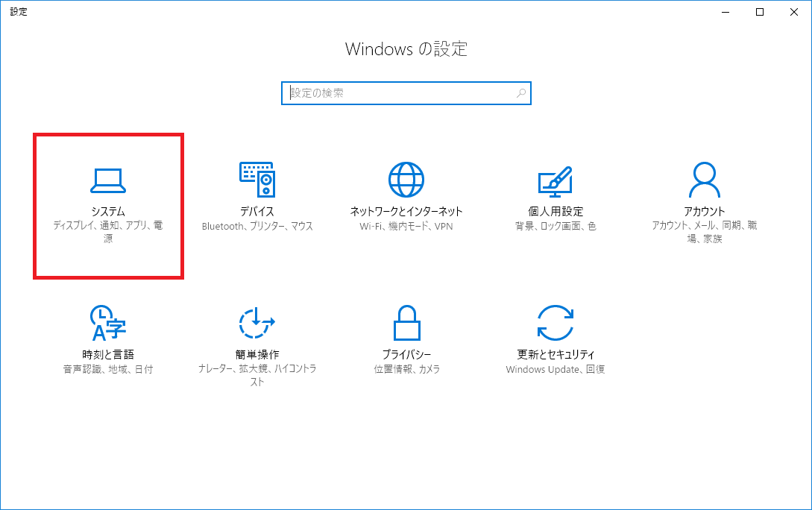This screenshot has width=812, height=510.
Task: Click the デバイス label
Action: coord(256,211)
